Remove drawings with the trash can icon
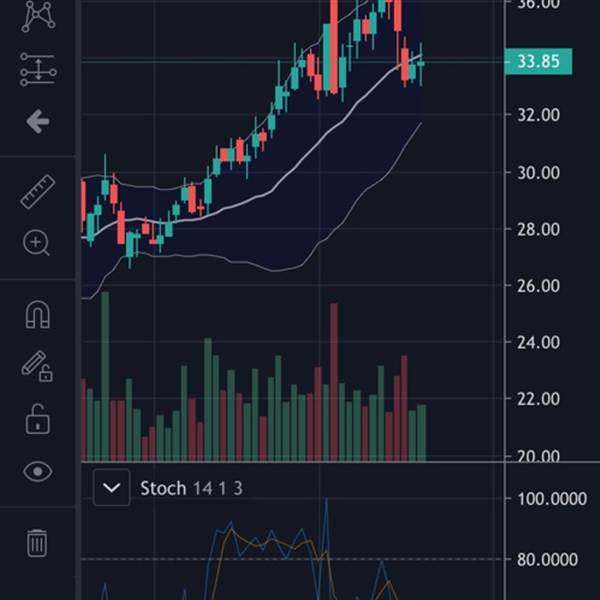 pos(37,543)
